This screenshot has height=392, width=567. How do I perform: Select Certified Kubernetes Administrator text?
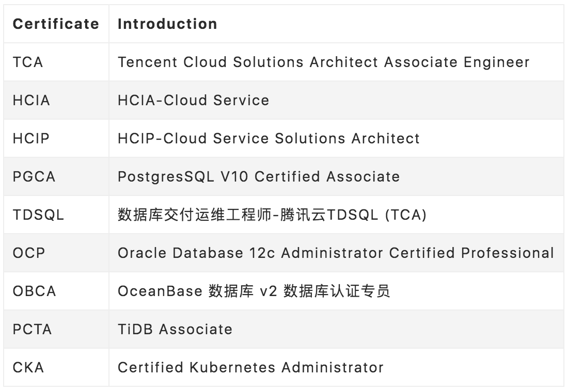click(x=250, y=367)
